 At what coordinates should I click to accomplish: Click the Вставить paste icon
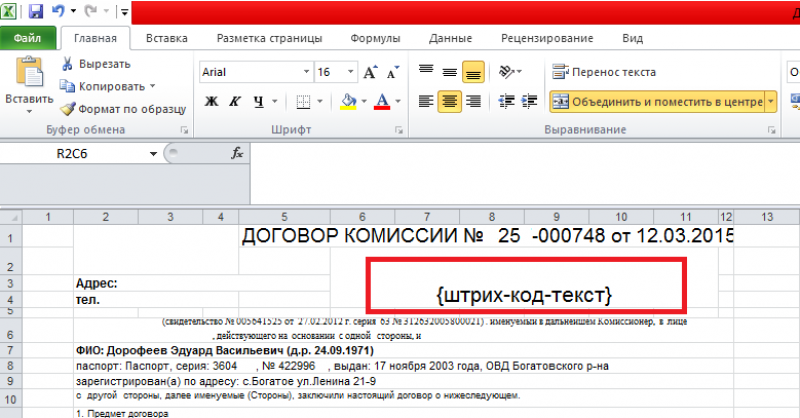click(29, 71)
